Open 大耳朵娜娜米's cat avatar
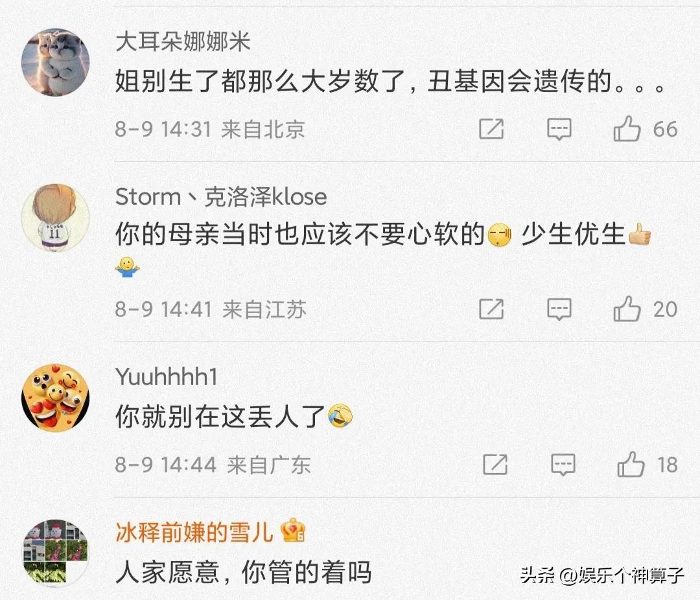This screenshot has height=600, width=700. (55, 62)
